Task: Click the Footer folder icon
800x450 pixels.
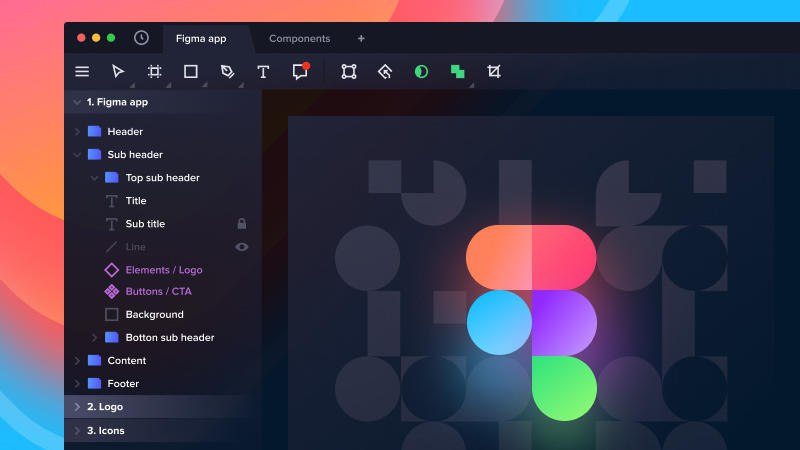Action: point(94,383)
